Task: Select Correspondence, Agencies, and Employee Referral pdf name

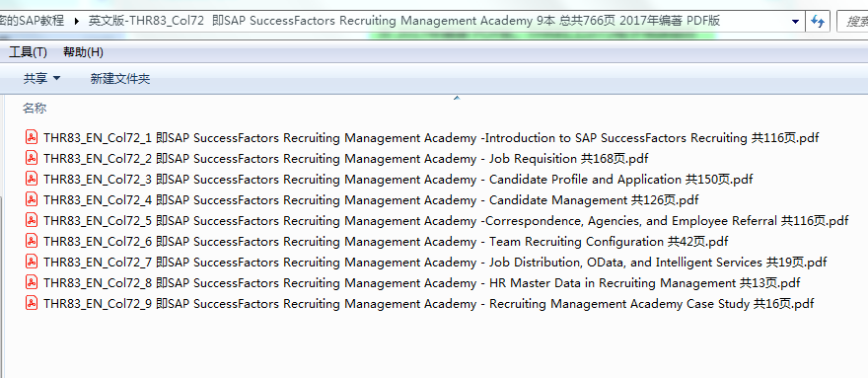Action: (x=446, y=221)
